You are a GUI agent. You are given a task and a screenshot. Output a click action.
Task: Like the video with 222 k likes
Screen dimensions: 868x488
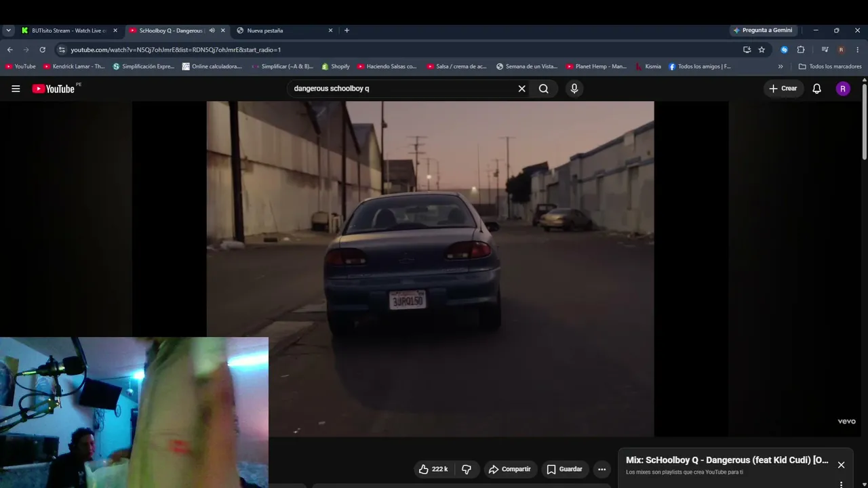click(x=433, y=469)
